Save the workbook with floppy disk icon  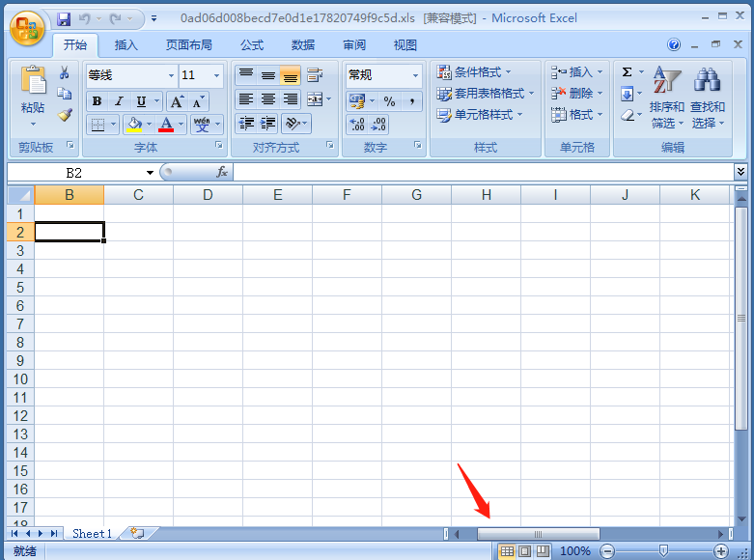64,19
